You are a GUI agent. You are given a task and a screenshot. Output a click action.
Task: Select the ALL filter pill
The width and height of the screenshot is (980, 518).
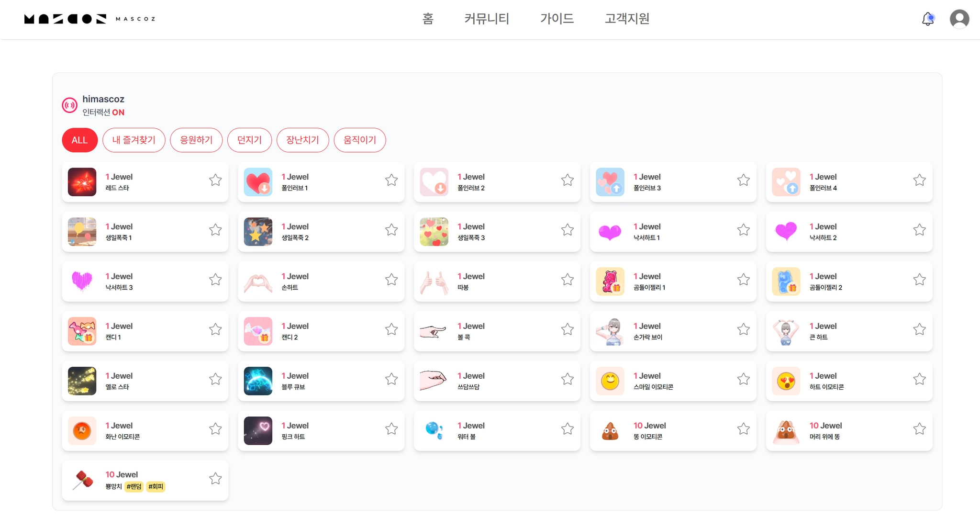tap(79, 140)
